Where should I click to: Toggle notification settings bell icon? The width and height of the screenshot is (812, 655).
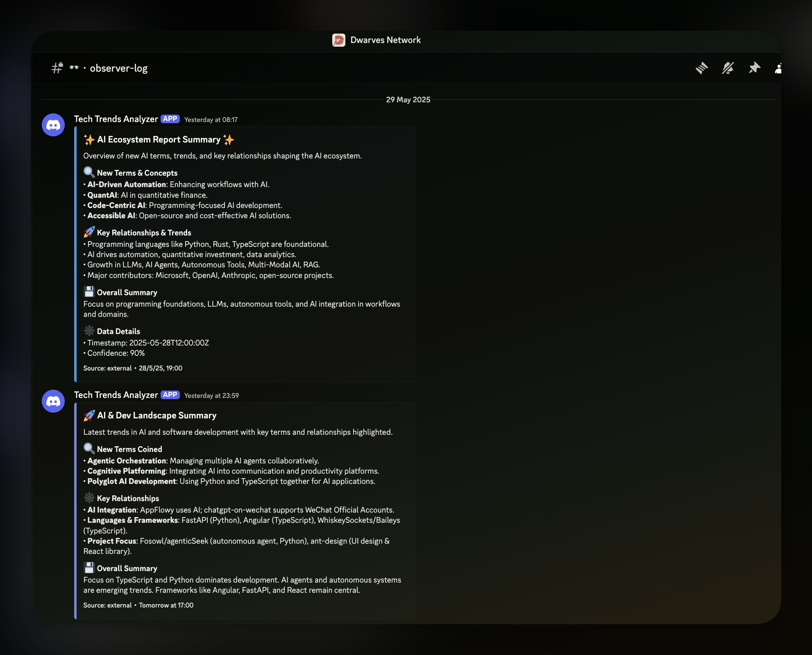(x=728, y=68)
